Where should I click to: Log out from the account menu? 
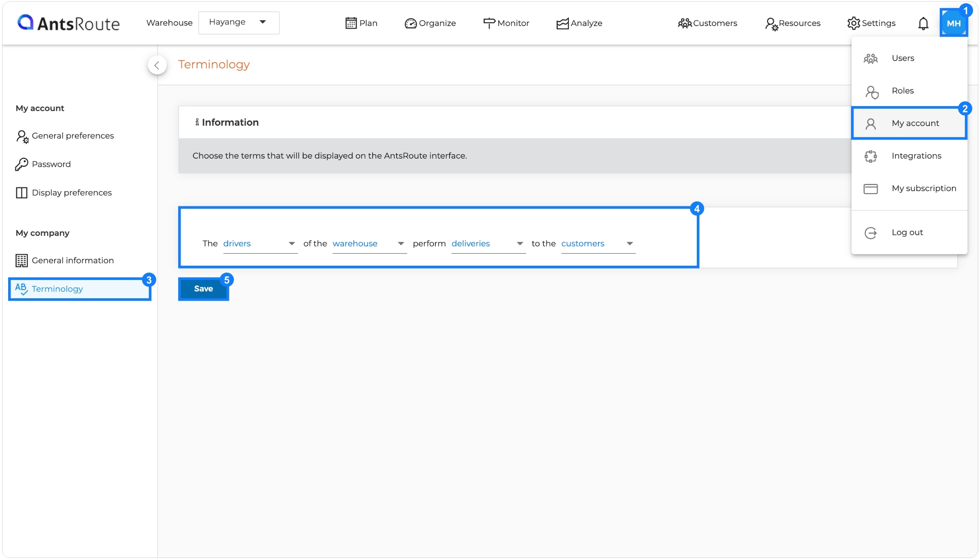pos(909,233)
